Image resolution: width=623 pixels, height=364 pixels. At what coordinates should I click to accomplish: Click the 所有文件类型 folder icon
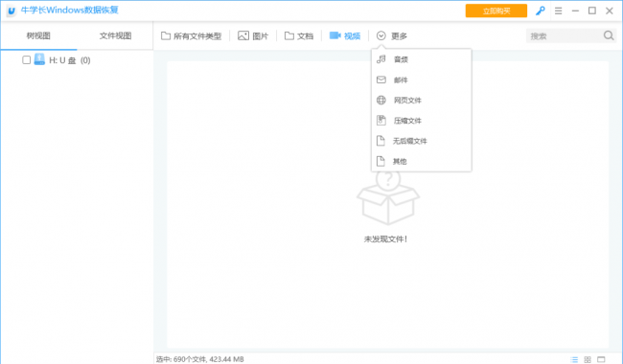click(166, 35)
